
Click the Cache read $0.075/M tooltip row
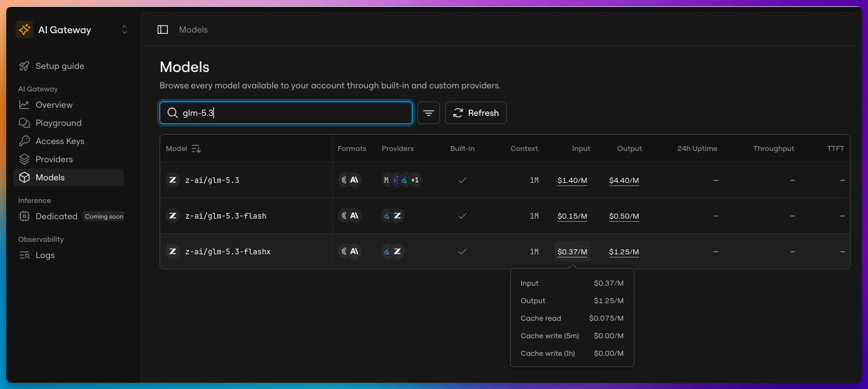[x=572, y=318]
